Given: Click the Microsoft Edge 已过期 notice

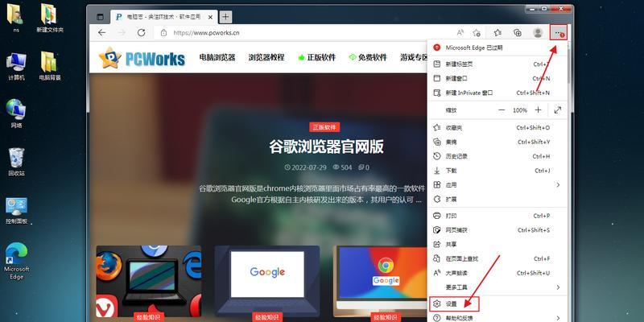Looking at the screenshot, I should pyautogui.click(x=497, y=48).
